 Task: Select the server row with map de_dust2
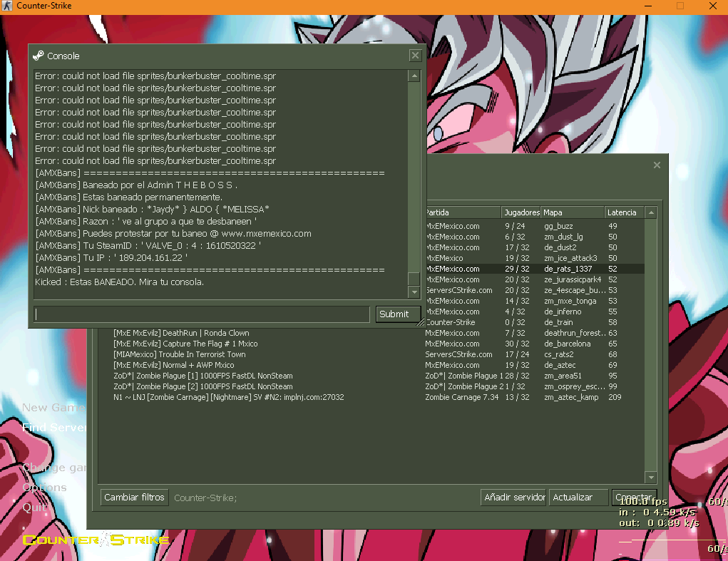pyautogui.click(x=535, y=247)
